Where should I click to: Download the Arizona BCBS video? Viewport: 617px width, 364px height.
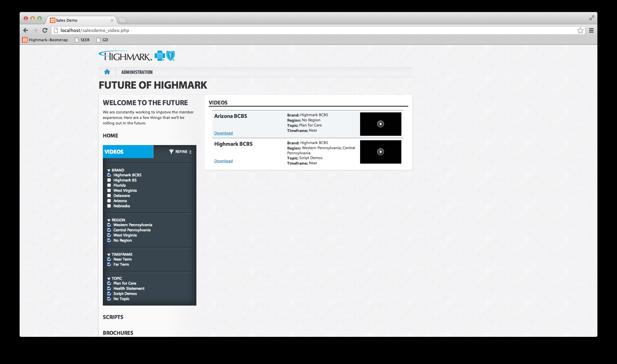tap(224, 133)
